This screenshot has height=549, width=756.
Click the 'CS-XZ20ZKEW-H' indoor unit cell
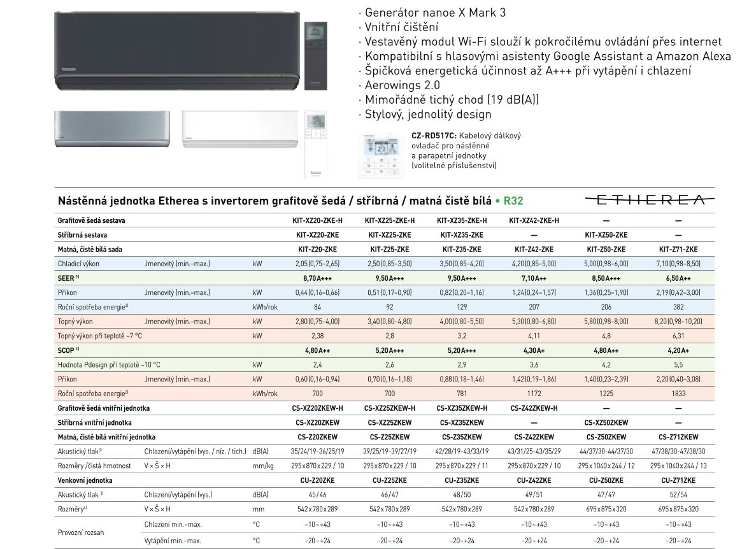pyautogui.click(x=317, y=408)
